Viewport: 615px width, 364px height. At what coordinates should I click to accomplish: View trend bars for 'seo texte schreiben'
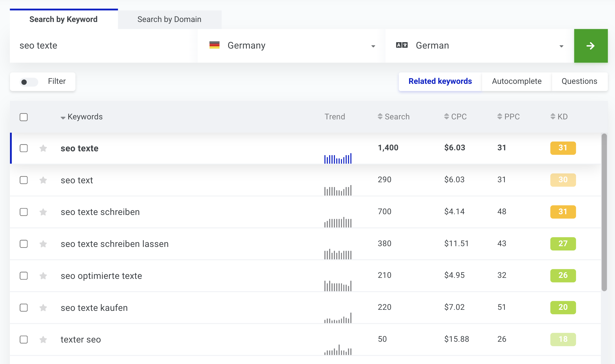pyautogui.click(x=338, y=222)
